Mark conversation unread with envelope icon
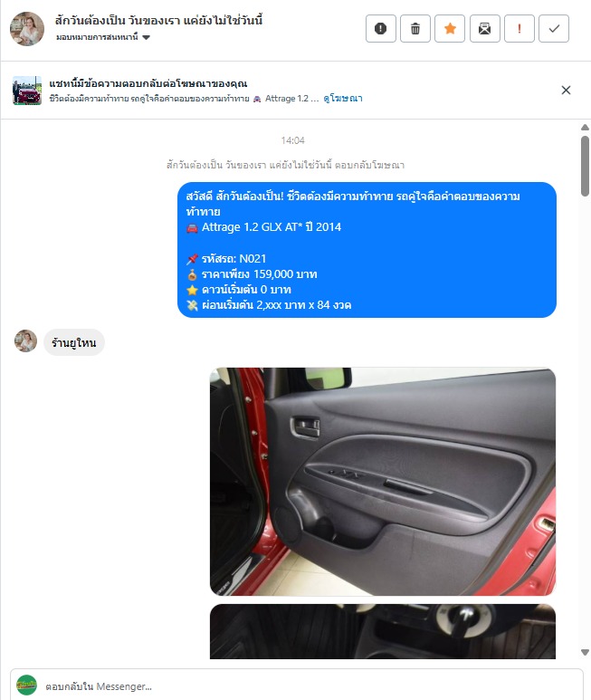Viewport: 591px width, 700px height. click(484, 29)
